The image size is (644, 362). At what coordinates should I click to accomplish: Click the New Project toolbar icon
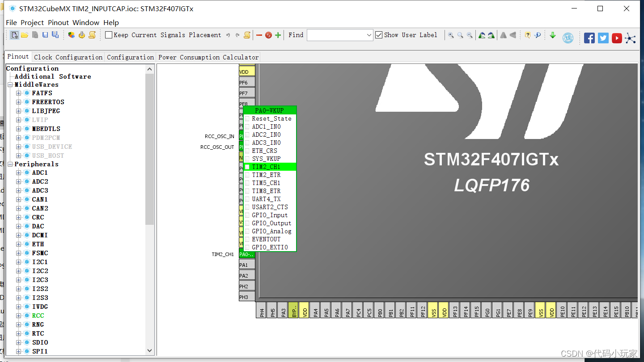pyautogui.click(x=15, y=35)
